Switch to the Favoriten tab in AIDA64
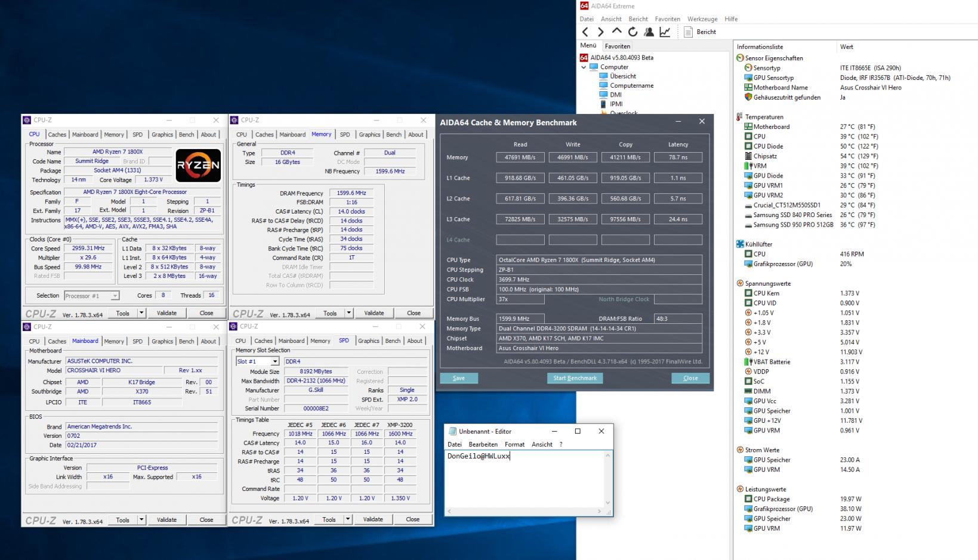The height and width of the screenshot is (560, 978). [617, 47]
